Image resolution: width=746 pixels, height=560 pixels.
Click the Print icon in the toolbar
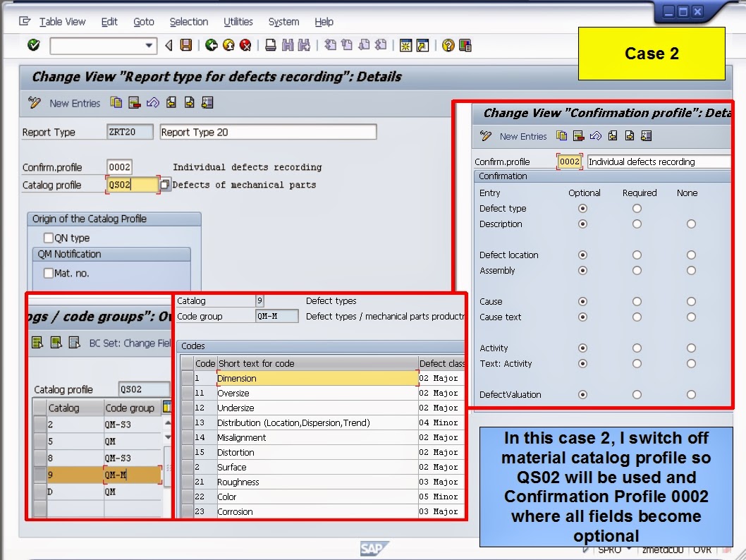(x=271, y=44)
